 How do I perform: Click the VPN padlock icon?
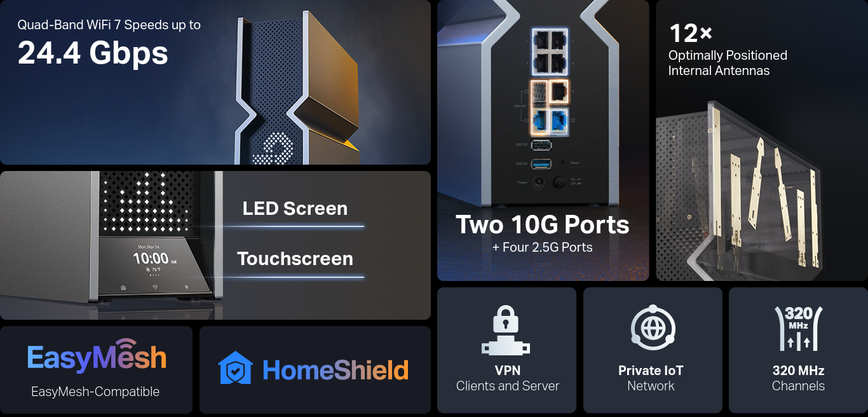coord(505,329)
